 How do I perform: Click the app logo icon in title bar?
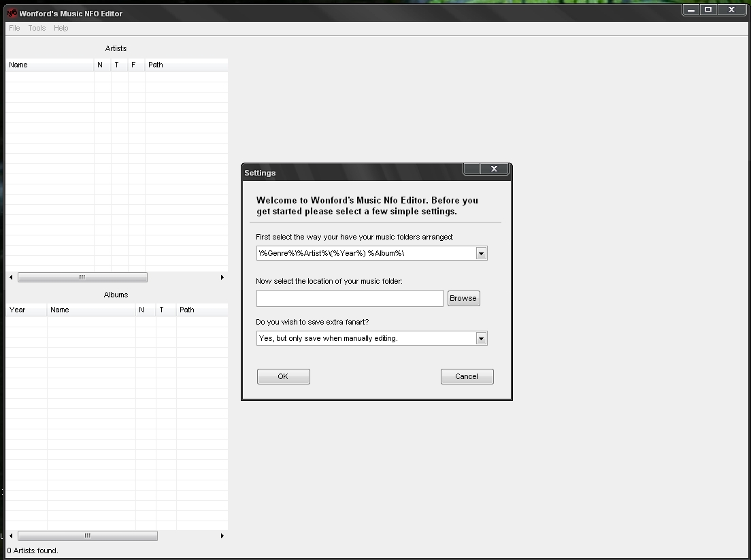12,13
